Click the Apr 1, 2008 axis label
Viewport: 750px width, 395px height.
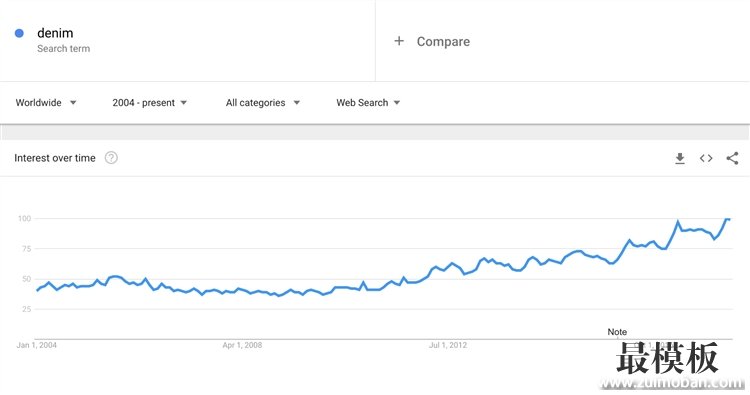242,345
